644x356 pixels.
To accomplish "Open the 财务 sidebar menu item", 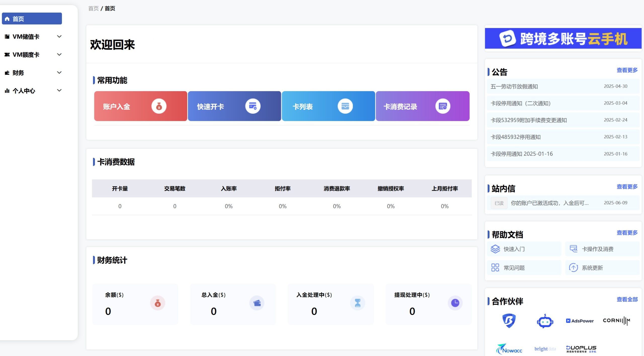I will (x=32, y=73).
